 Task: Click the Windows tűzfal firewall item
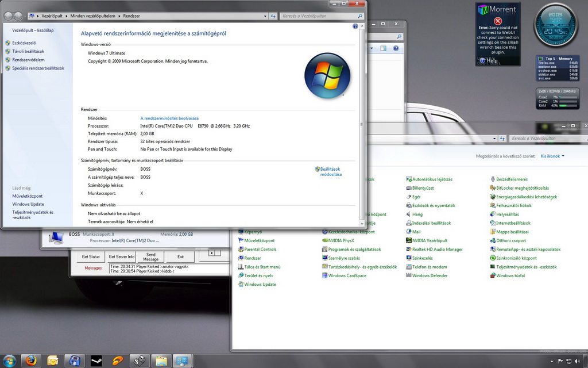[510, 275]
